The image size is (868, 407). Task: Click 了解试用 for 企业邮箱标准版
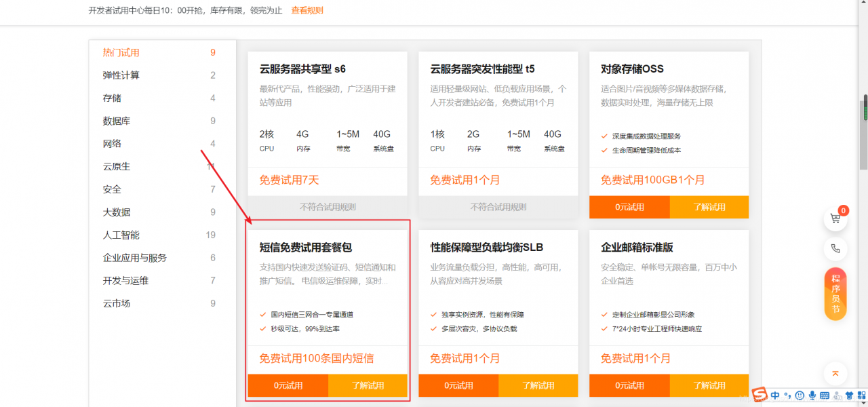709,385
